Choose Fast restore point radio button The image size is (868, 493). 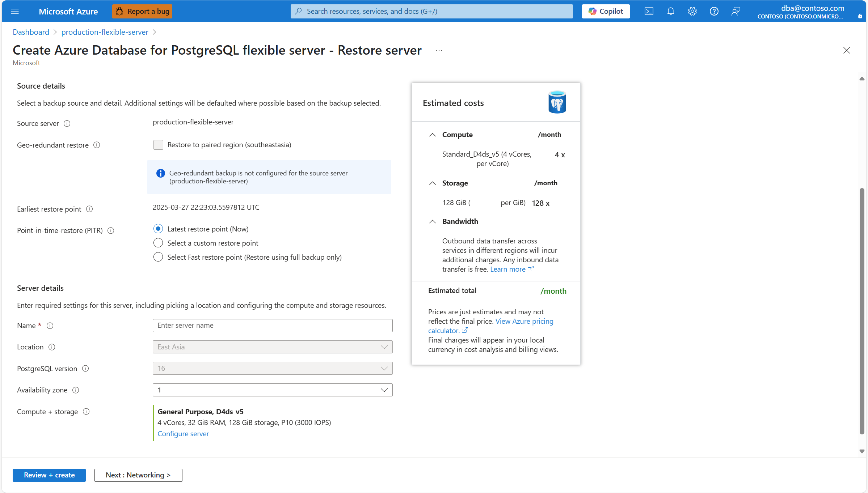tap(158, 257)
